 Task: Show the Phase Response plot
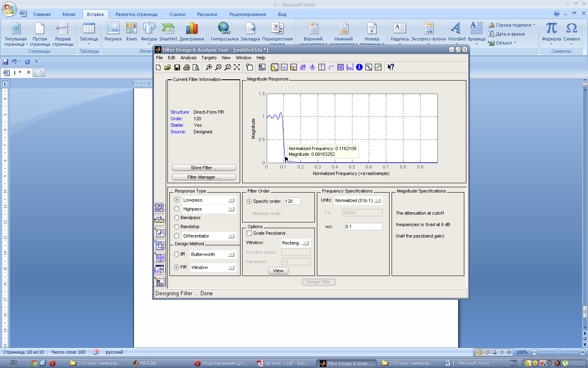coord(284,67)
